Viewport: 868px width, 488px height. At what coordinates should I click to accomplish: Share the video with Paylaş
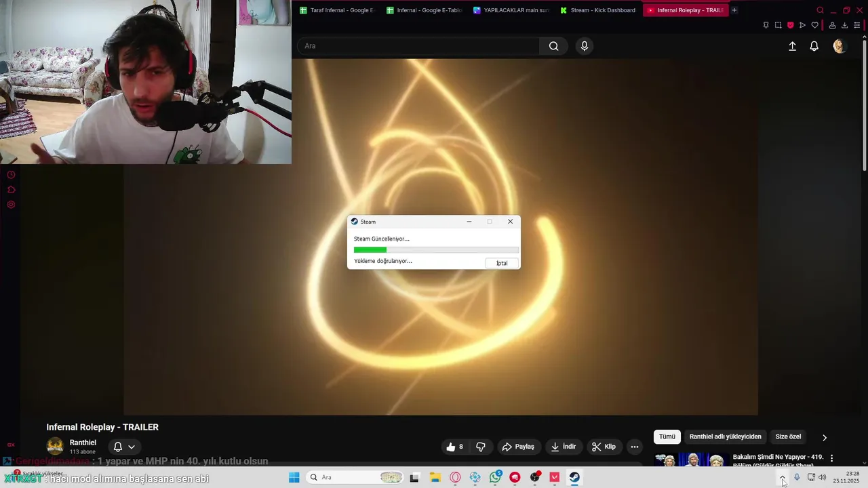pyautogui.click(x=518, y=447)
